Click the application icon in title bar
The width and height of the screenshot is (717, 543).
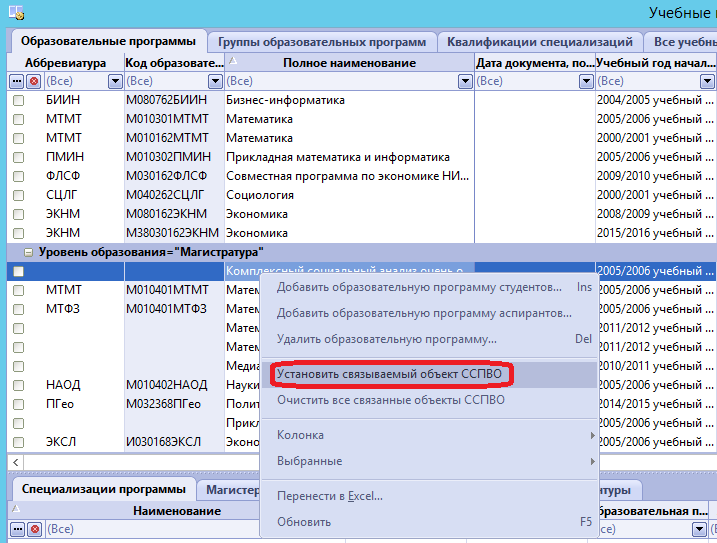(x=16, y=12)
